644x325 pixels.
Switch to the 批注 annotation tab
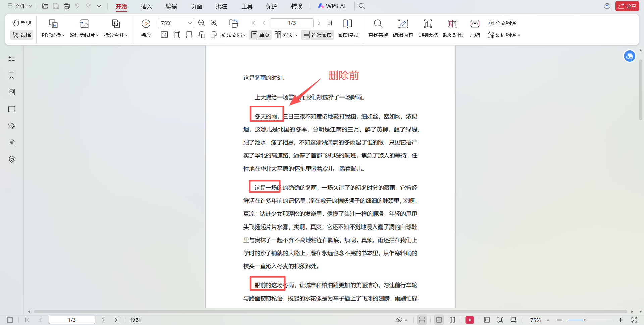click(x=221, y=6)
